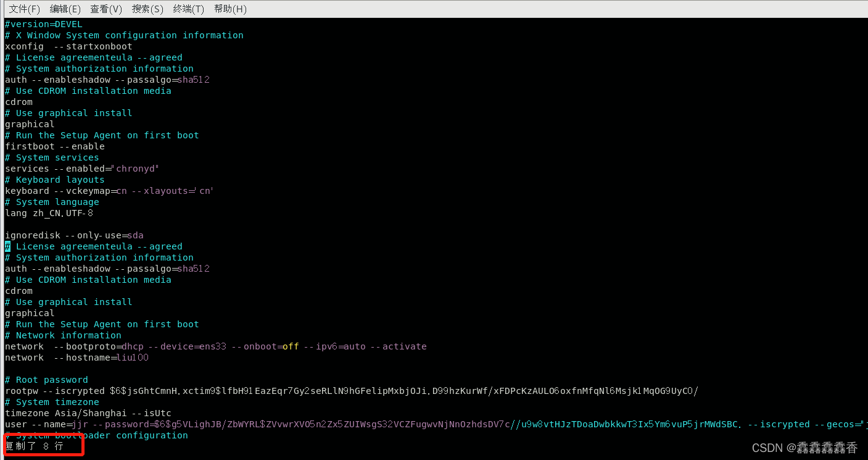Click the 'xconfig --startxonboot' line

tap(68, 46)
